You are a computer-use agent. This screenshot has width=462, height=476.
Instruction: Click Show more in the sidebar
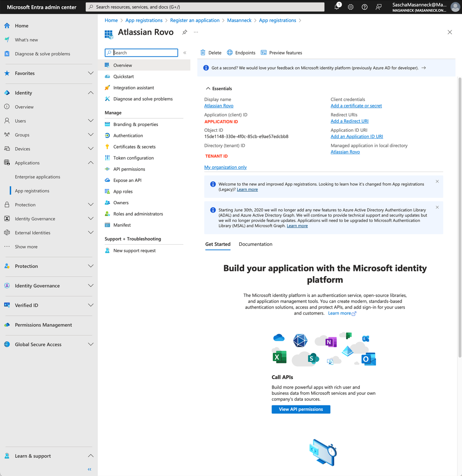click(x=26, y=247)
